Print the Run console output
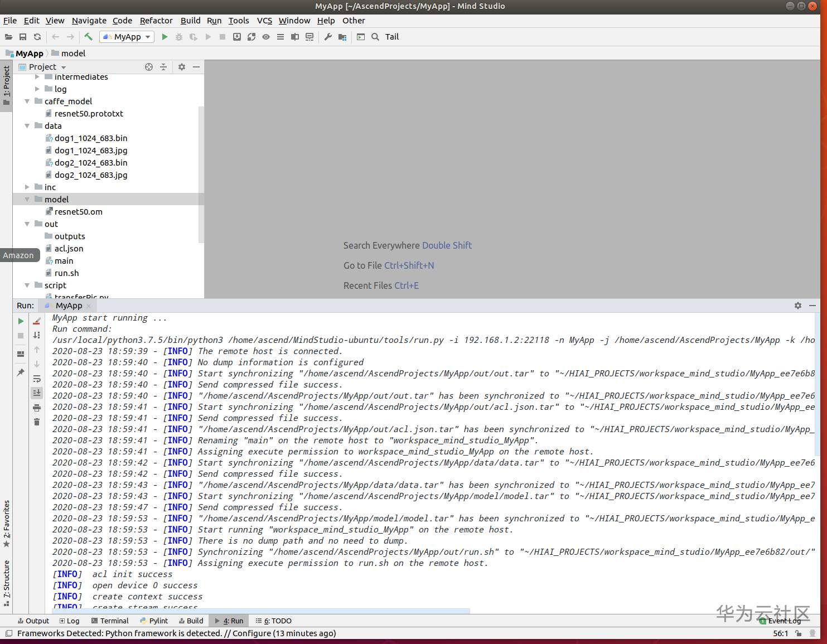The height and width of the screenshot is (644, 827). point(37,408)
